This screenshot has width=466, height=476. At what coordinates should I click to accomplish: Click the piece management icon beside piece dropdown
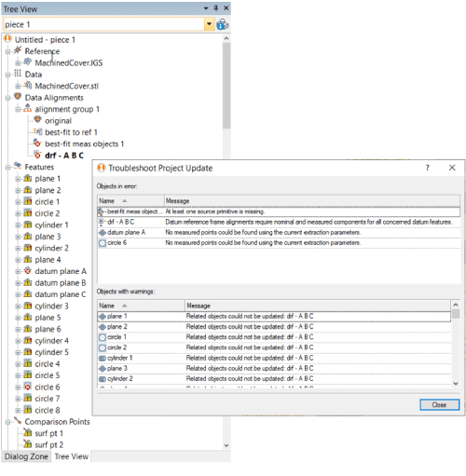pyautogui.click(x=222, y=24)
